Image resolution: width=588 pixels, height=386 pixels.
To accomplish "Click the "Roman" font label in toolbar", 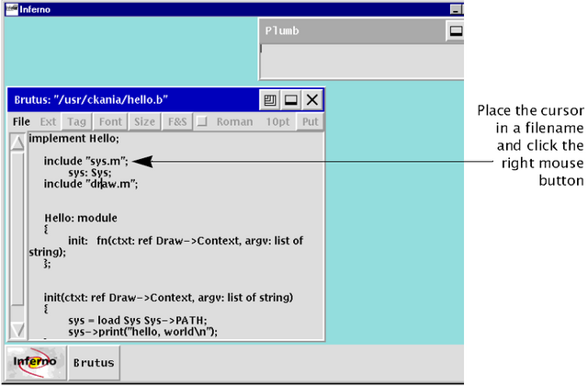I will pos(234,122).
